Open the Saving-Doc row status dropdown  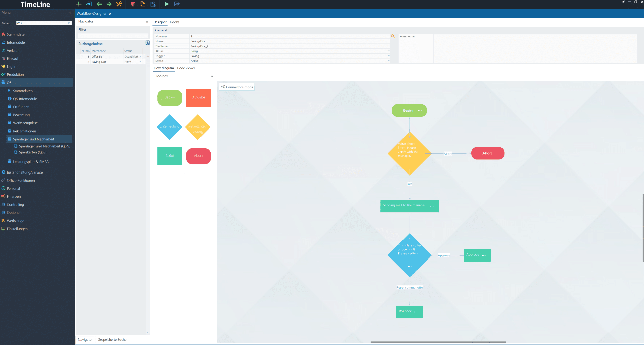140,62
